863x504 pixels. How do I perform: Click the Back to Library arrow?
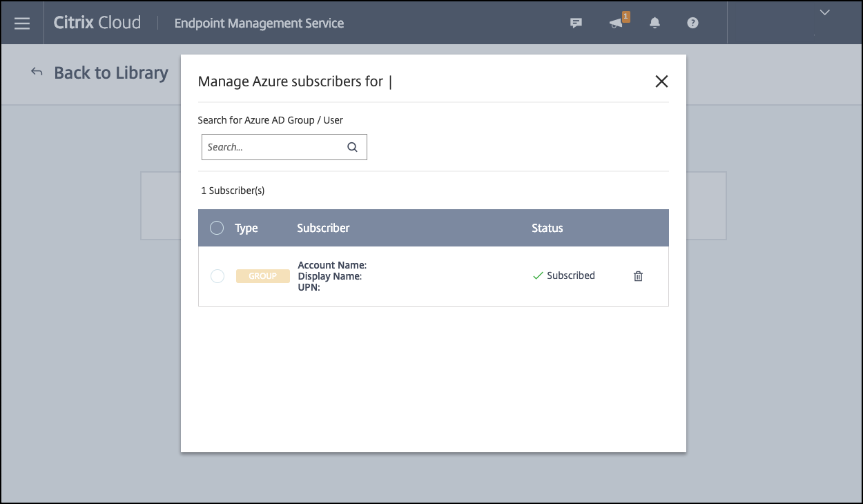tap(37, 72)
